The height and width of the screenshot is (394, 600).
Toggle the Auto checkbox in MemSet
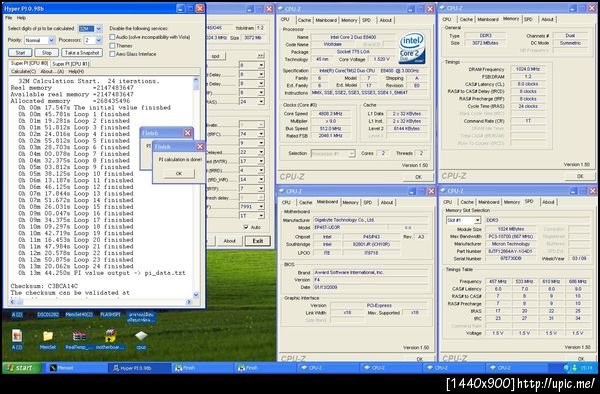246,227
